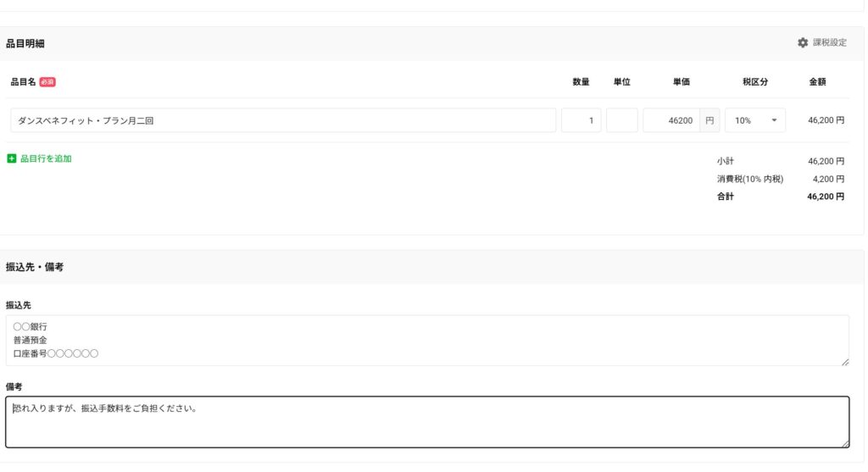Open 課税設定 via its text label
Viewport: 868px width, 472px height.
[x=830, y=42]
